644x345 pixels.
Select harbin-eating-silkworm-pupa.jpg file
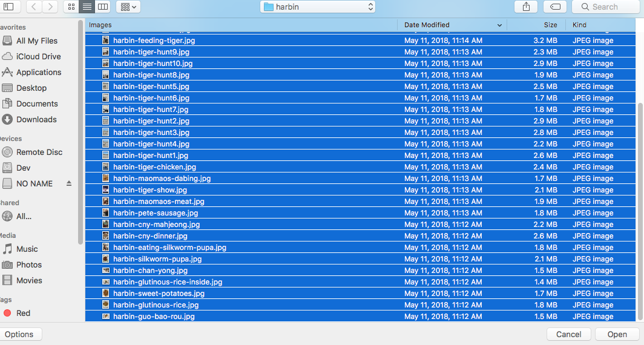(x=360, y=247)
